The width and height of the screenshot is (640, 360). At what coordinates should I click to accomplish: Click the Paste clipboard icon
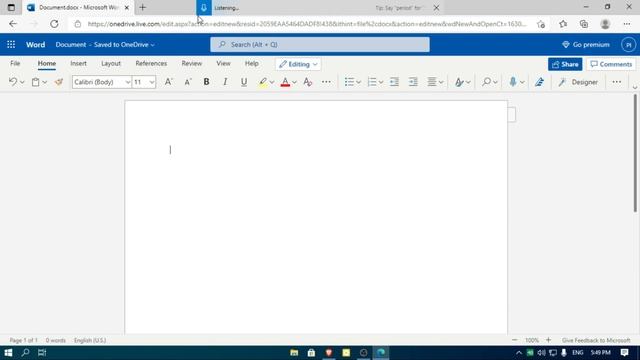point(36,82)
